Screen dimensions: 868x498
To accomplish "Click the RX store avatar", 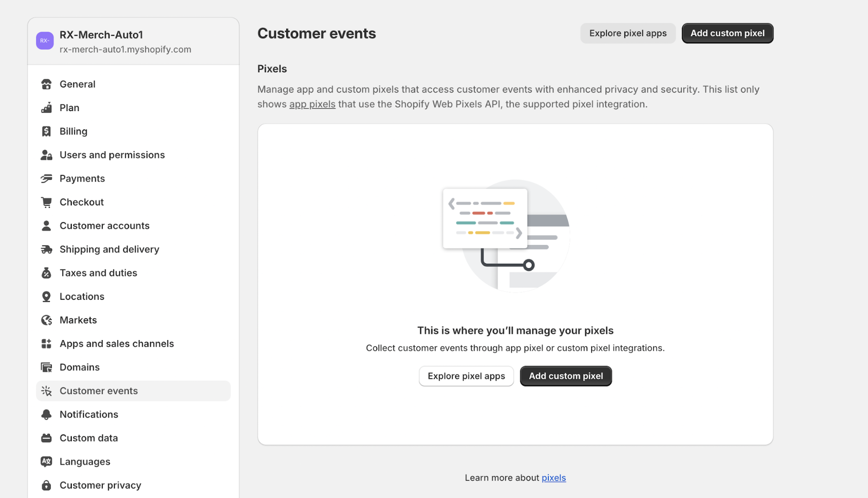I will click(44, 40).
